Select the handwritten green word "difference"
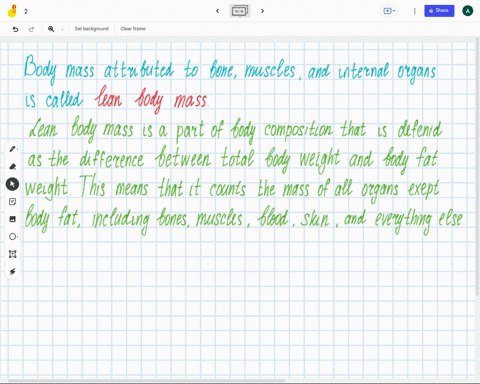The width and height of the screenshot is (480, 384). coord(112,159)
